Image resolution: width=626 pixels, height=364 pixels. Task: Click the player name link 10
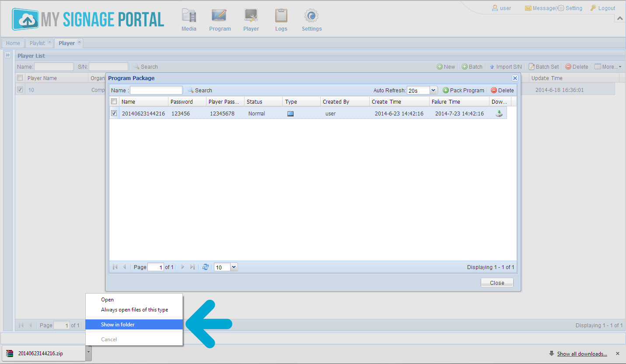pyautogui.click(x=31, y=90)
